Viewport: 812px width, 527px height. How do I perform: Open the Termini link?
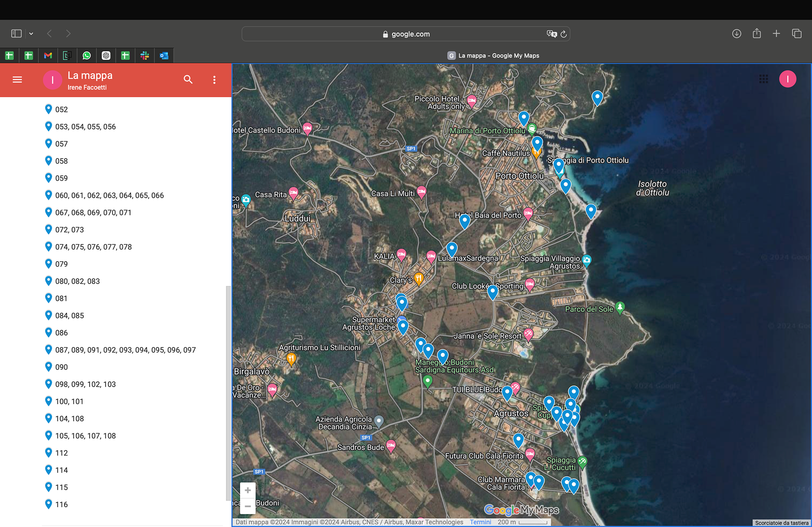(x=480, y=522)
